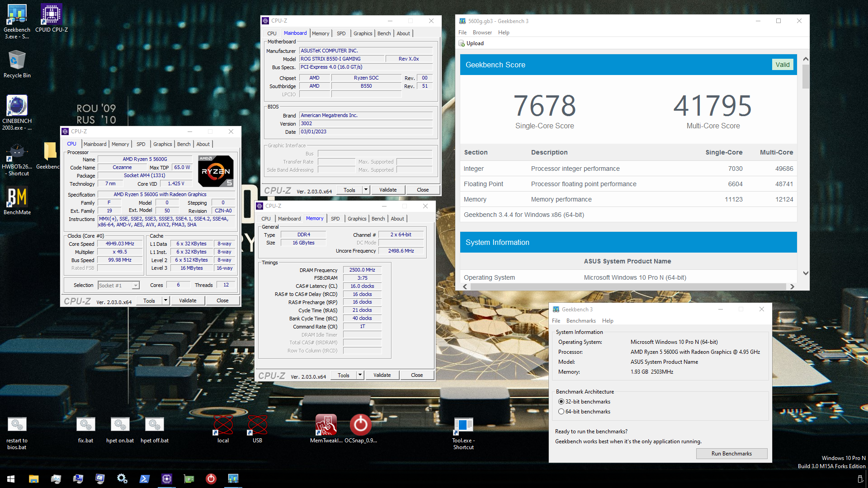
Task: Expand Tools dropdown arrow in CPU-Z Mainboard window
Action: pyautogui.click(x=366, y=190)
